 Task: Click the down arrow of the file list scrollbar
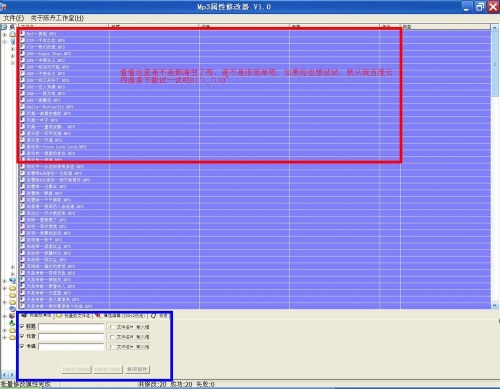(x=494, y=305)
